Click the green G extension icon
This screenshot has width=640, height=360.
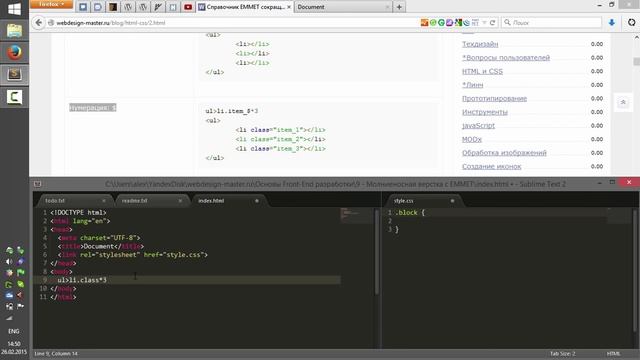coord(441,23)
